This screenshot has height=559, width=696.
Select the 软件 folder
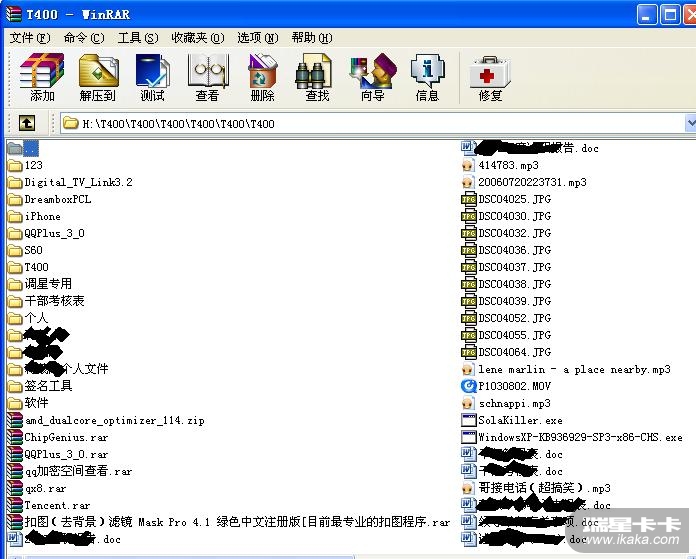[28, 403]
